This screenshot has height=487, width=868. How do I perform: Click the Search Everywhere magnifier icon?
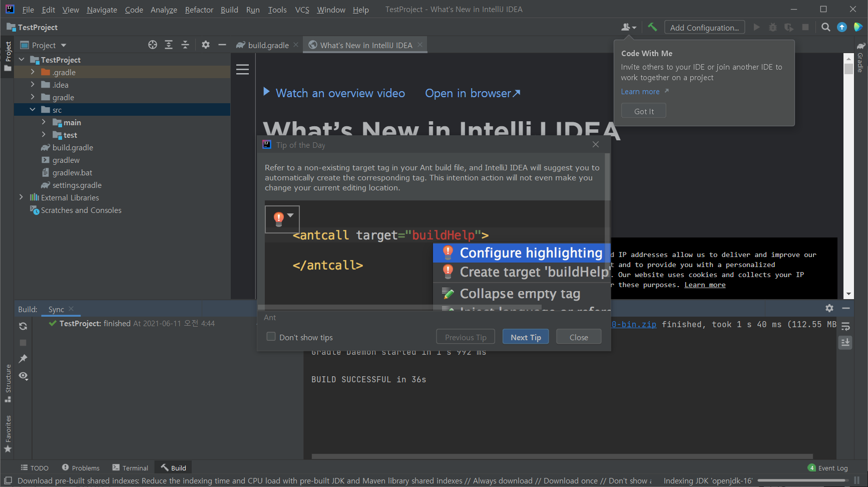(x=826, y=27)
